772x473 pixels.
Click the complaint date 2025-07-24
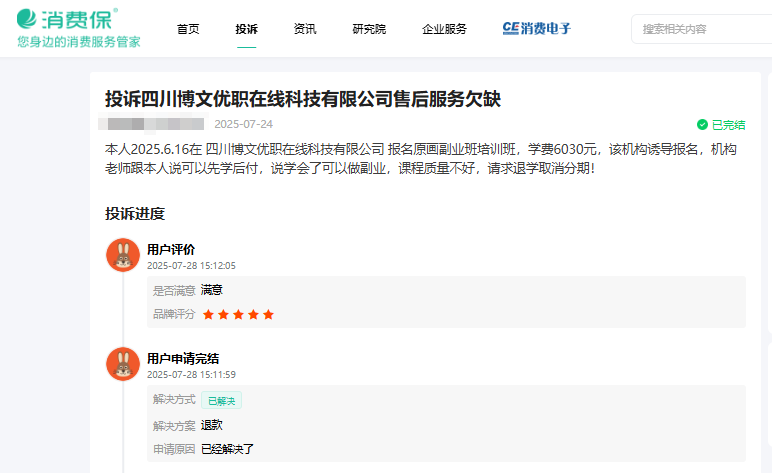pyautogui.click(x=243, y=124)
